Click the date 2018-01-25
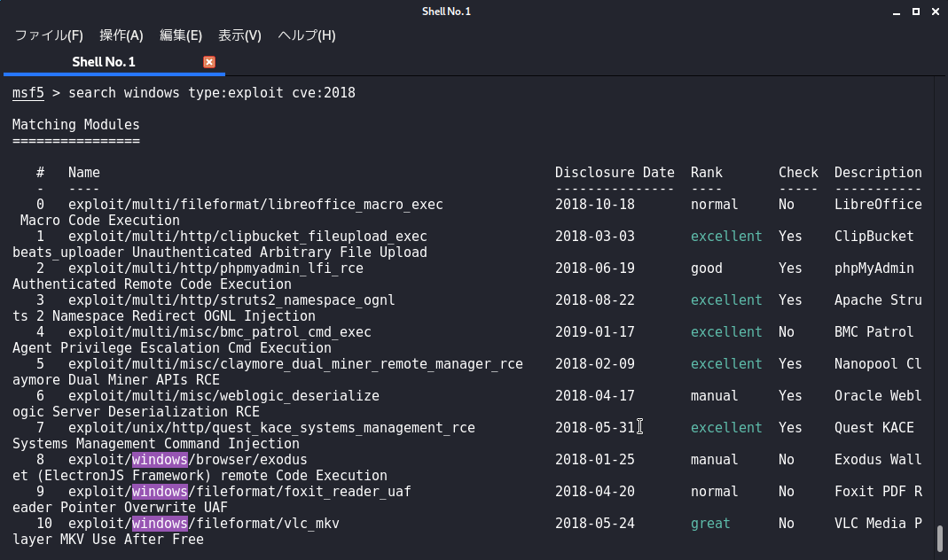Viewport: 948px width, 560px height. (595, 460)
